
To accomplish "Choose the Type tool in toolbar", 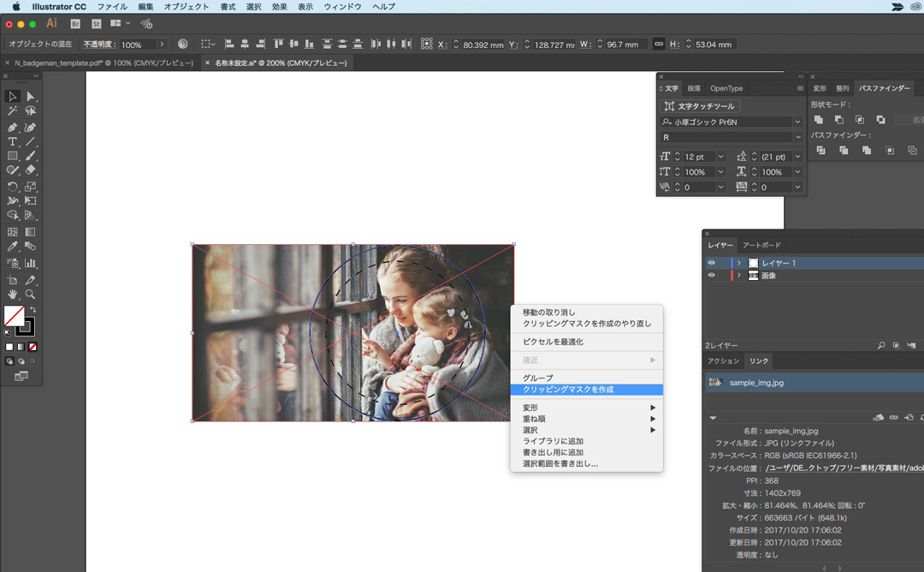I will 13,141.
